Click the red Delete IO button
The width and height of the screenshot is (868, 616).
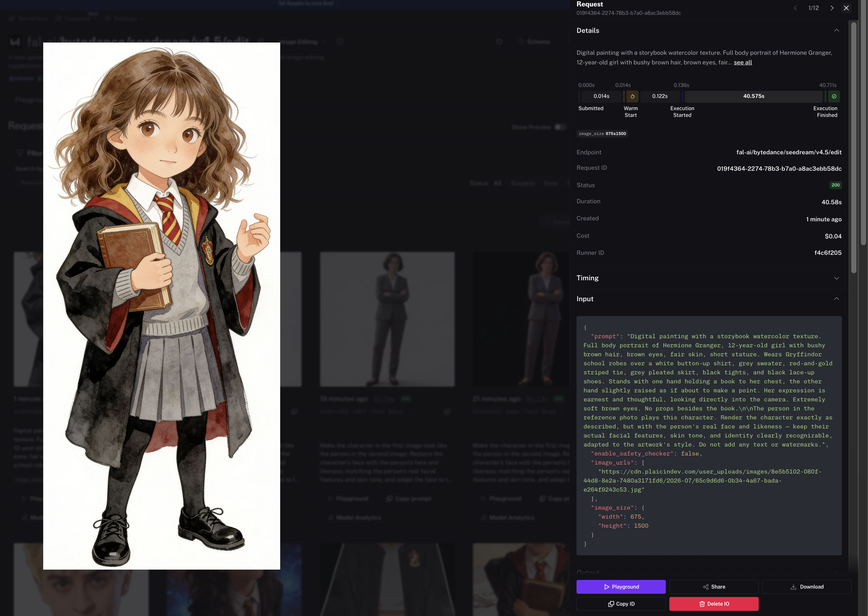click(x=714, y=604)
